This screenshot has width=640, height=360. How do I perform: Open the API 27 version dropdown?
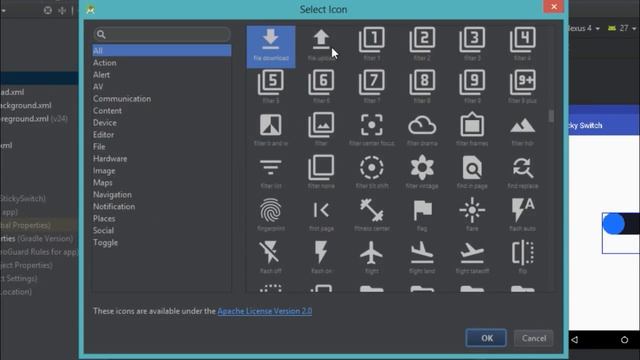622,28
